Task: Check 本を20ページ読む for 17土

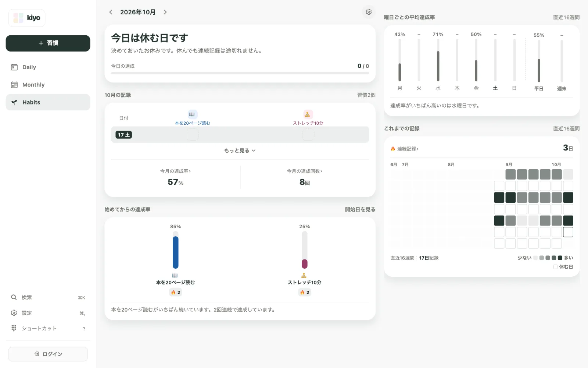Action: [193, 135]
